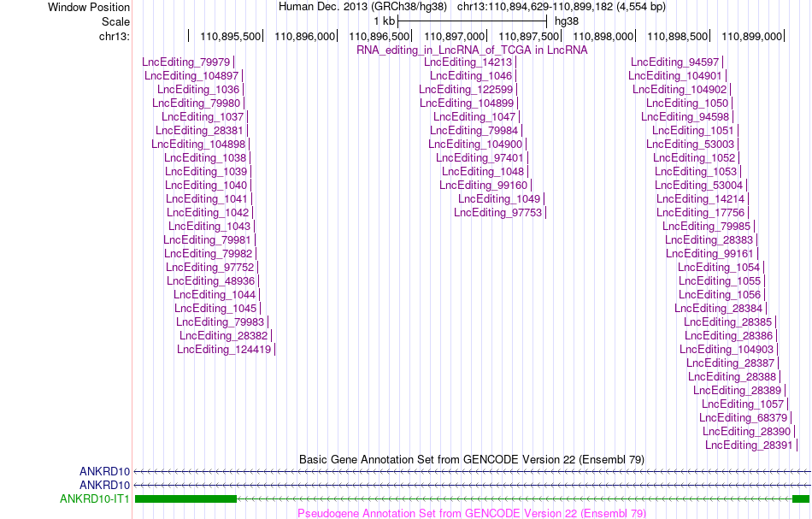
Task: Select the first ANKRD10 gene label
Action: (x=104, y=471)
